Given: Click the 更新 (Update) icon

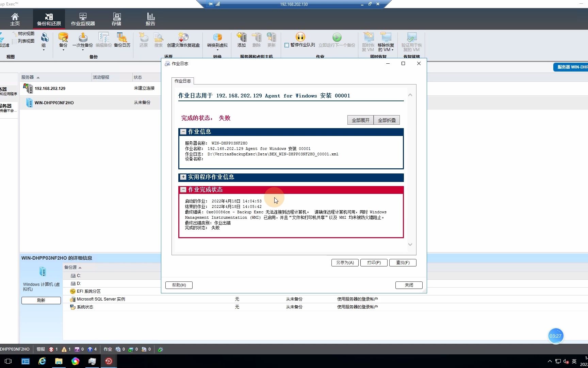Looking at the screenshot, I should 271,41.
